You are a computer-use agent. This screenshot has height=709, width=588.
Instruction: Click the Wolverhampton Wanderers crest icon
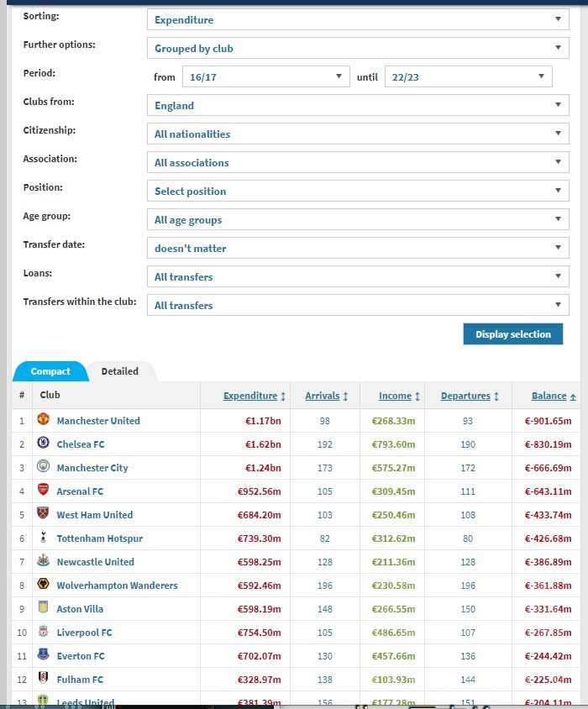pos(44,585)
